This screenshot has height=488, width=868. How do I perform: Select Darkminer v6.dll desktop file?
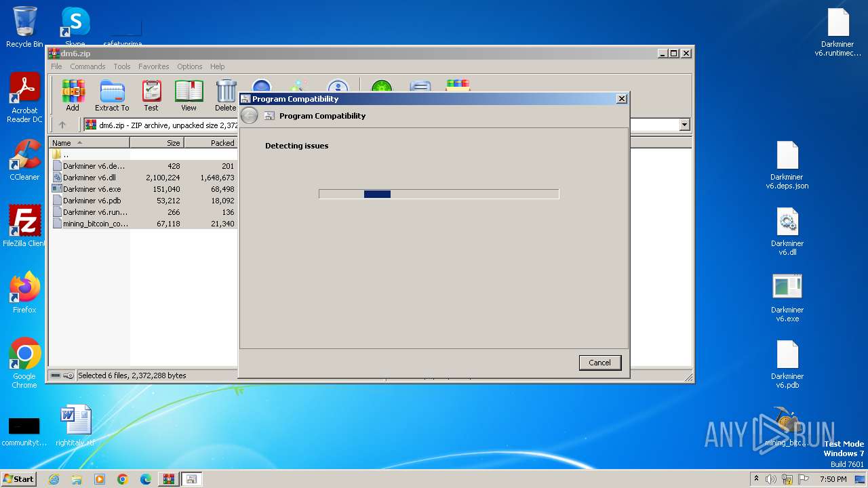(787, 231)
